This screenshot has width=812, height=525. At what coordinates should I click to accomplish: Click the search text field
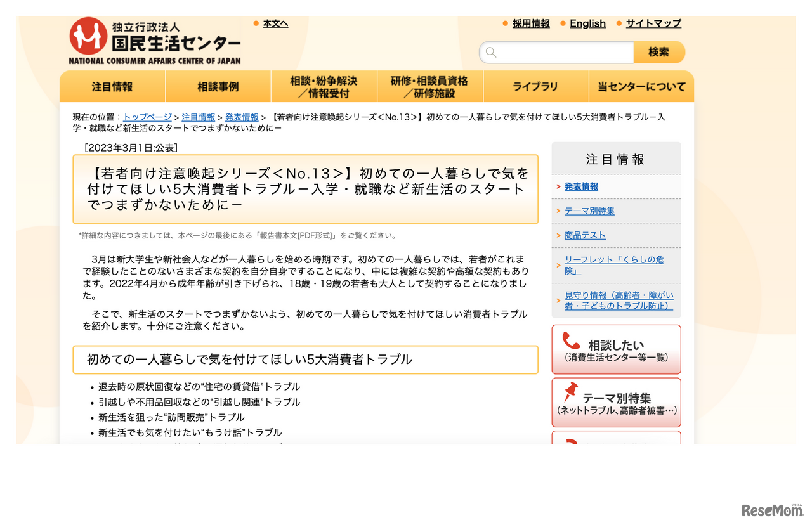pos(556,53)
